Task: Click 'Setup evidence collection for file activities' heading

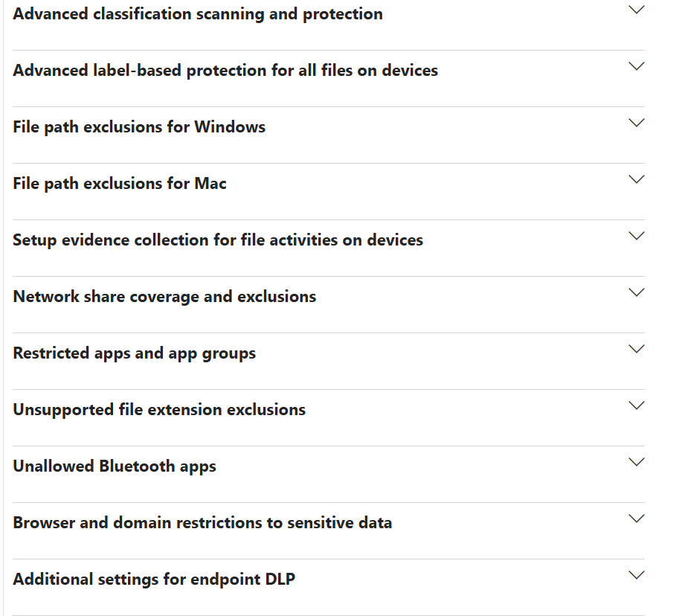Action: pos(218,240)
